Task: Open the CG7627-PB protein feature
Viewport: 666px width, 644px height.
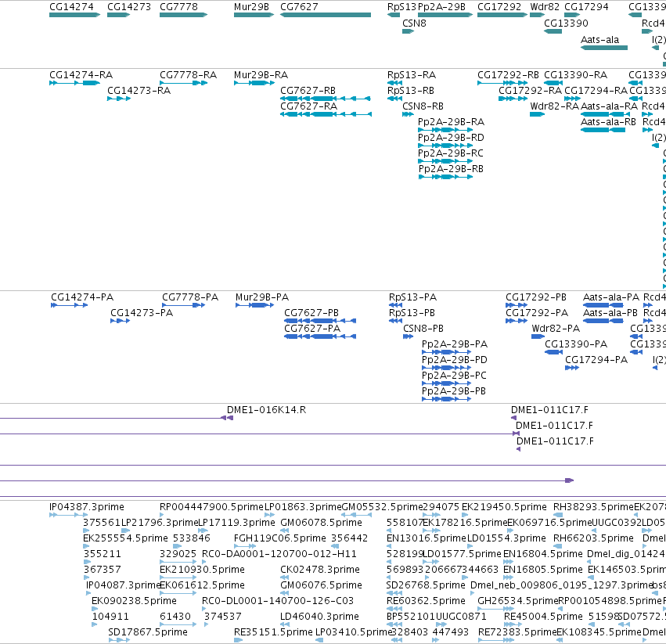Action: click(320, 321)
